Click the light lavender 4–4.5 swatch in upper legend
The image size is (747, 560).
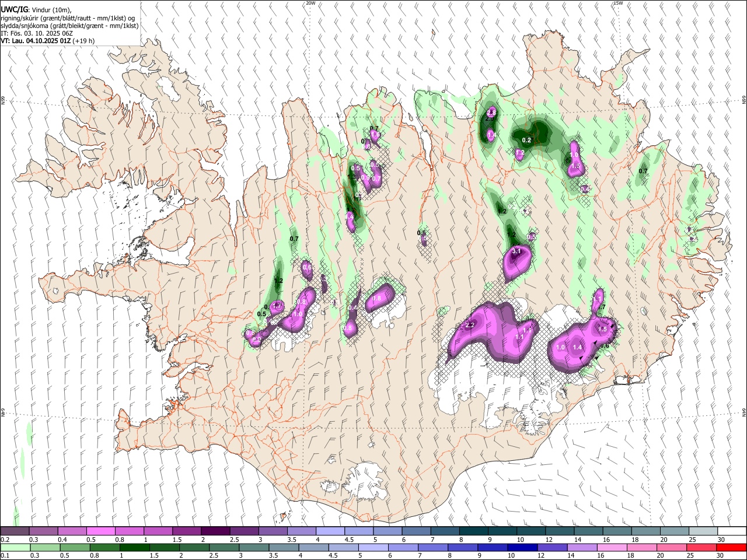pos(330,531)
